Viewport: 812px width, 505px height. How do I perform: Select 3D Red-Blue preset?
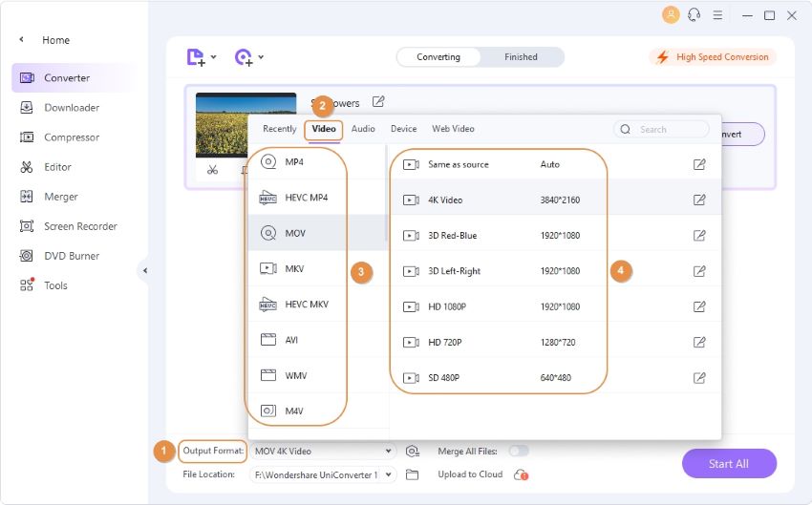(555, 236)
